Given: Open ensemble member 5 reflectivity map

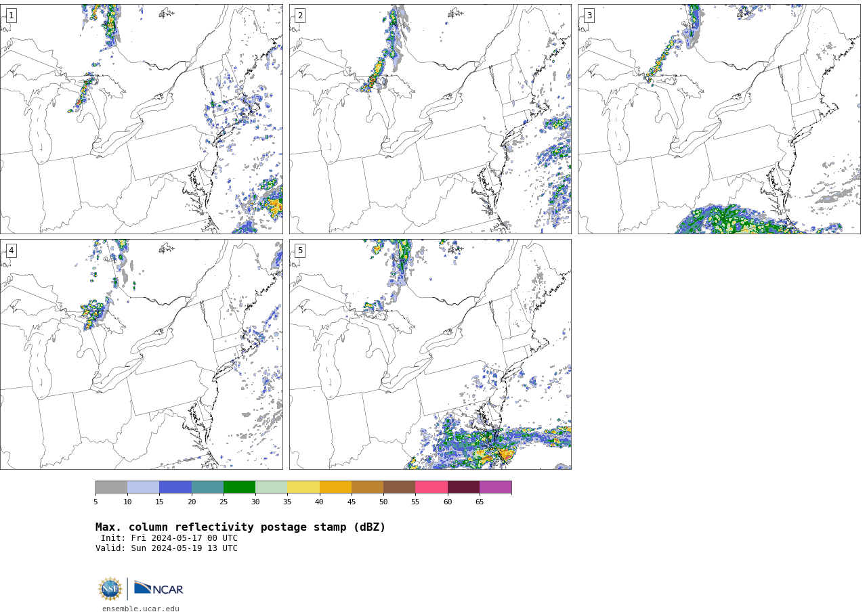Looking at the screenshot, I should click(430, 354).
